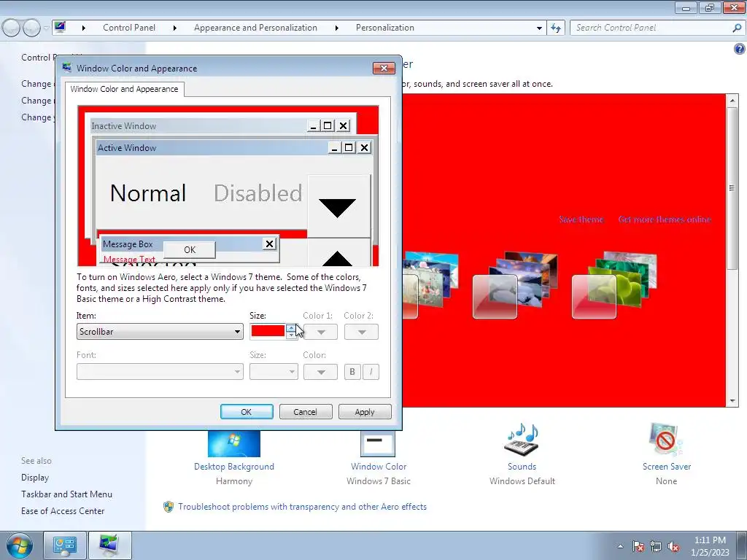Open the address bar history dropdown

tap(539, 28)
